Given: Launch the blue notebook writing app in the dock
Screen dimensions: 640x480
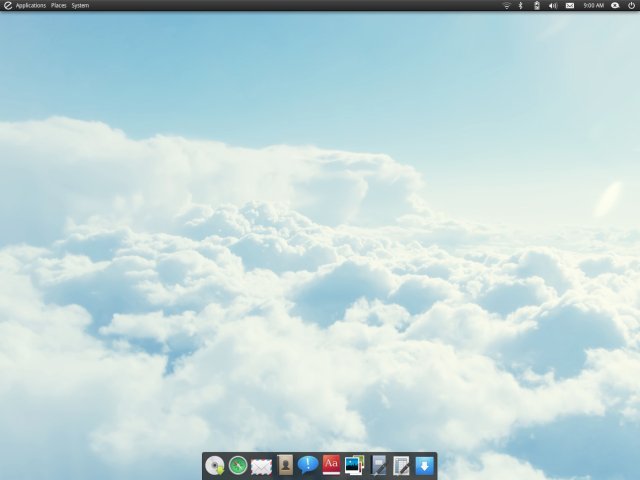Looking at the screenshot, I should pos(378,465).
